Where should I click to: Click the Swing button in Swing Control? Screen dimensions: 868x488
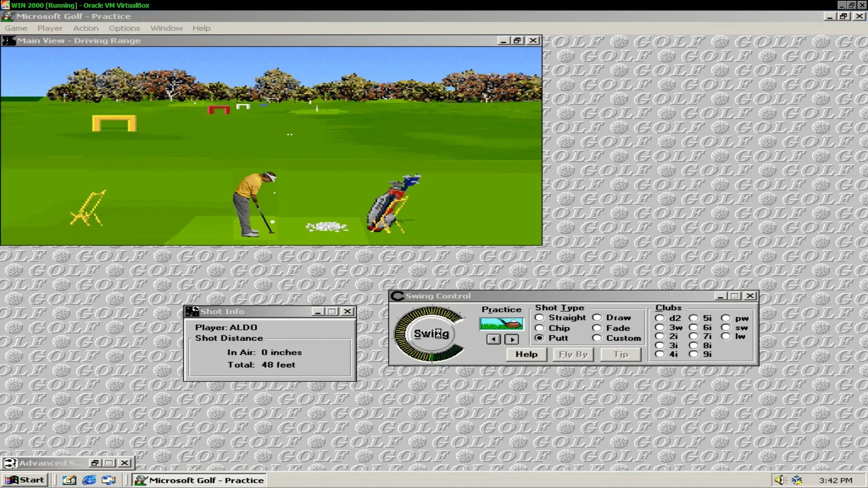(431, 334)
